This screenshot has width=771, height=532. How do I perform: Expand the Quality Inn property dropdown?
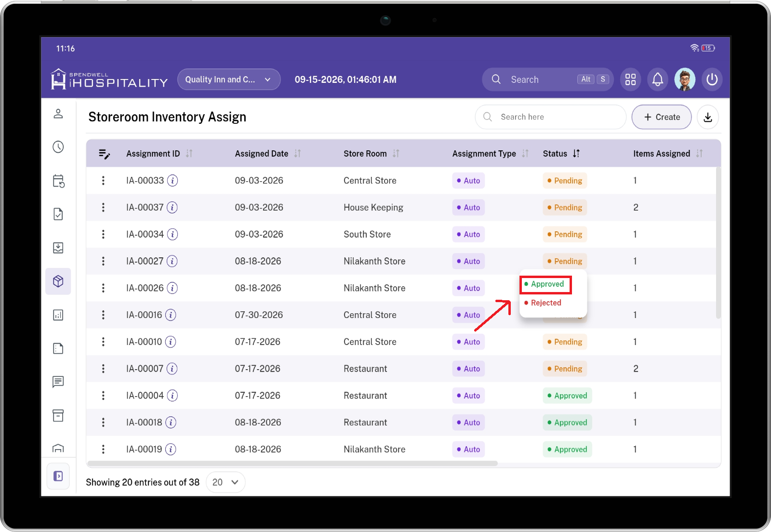coord(229,80)
